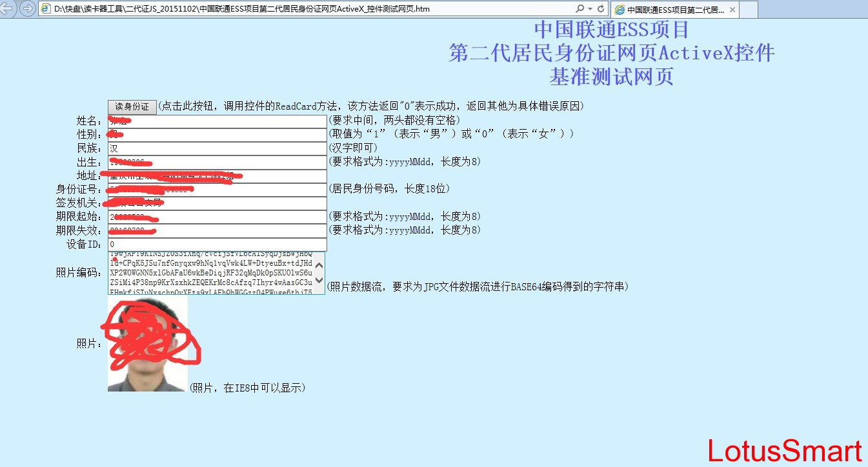Click the ID photo image
868x467 pixels.
click(x=148, y=344)
